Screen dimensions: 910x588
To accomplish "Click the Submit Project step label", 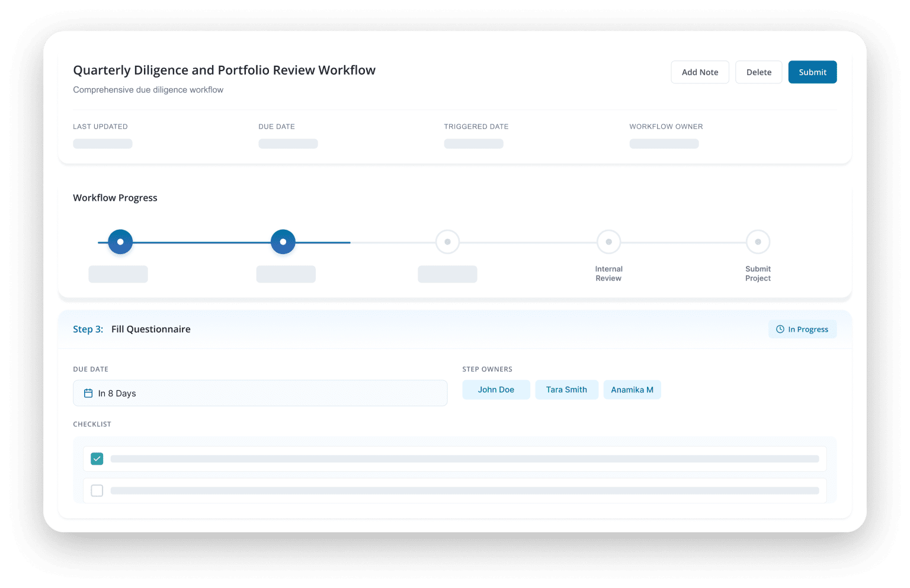I will (758, 273).
